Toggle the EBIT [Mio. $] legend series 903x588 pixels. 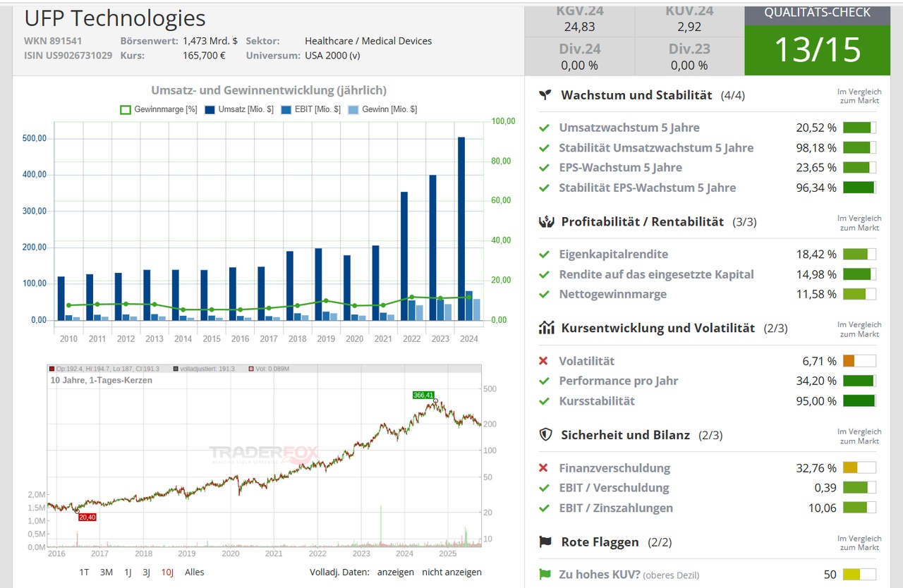pos(310,109)
